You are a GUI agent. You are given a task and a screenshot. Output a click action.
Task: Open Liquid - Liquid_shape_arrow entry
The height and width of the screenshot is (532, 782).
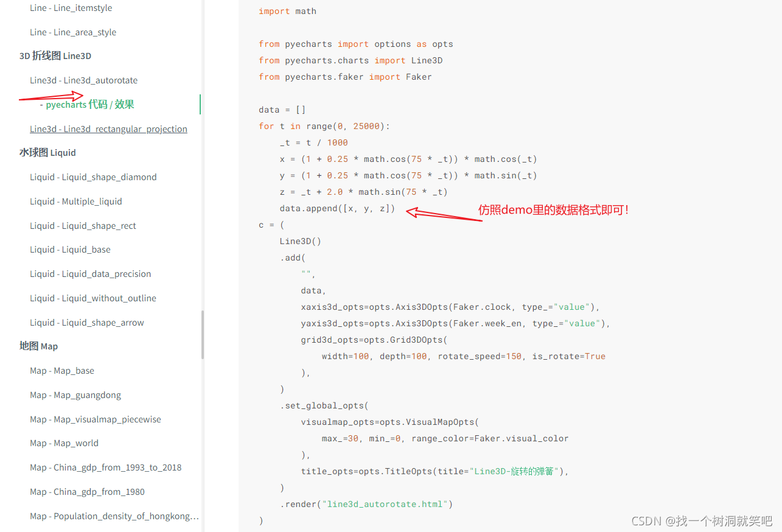point(87,323)
